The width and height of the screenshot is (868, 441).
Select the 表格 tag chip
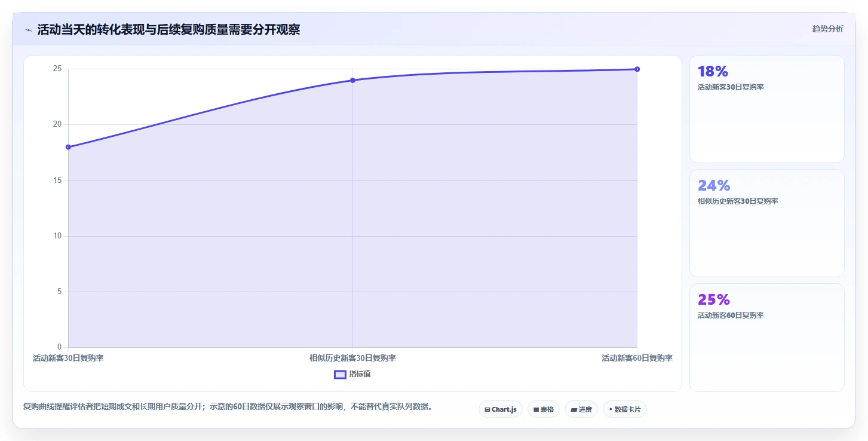coord(544,409)
